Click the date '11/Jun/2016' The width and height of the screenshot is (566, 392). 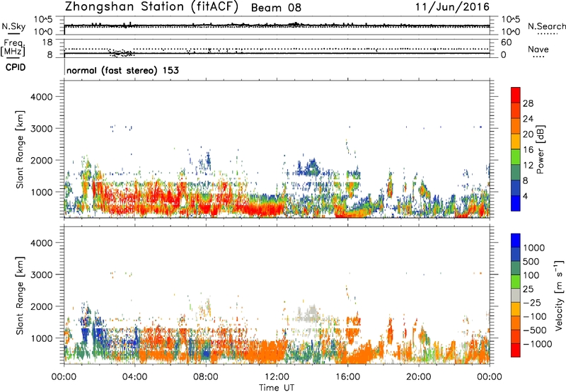click(452, 7)
